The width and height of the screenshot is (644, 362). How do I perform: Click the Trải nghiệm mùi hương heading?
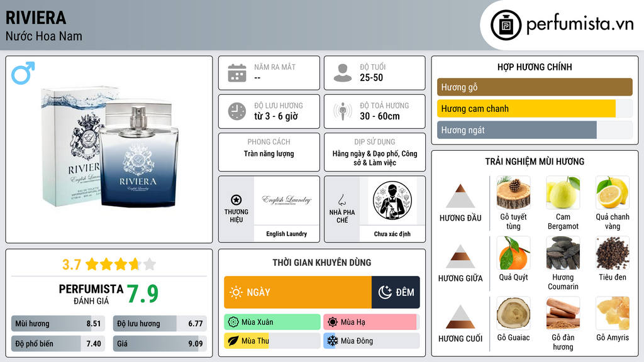(535, 162)
